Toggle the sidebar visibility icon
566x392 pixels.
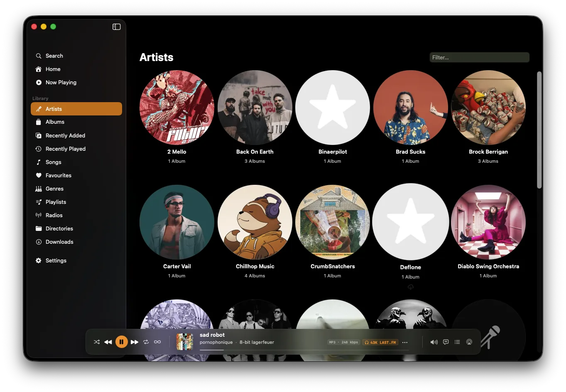pyautogui.click(x=116, y=27)
